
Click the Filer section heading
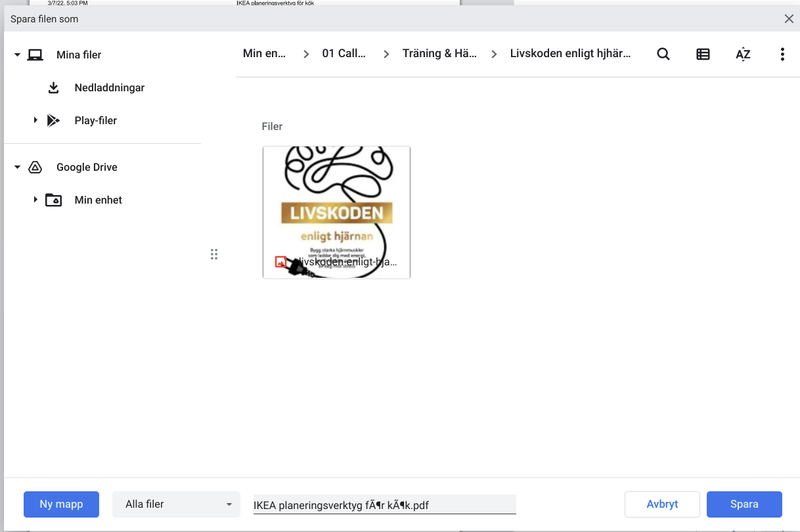click(272, 126)
